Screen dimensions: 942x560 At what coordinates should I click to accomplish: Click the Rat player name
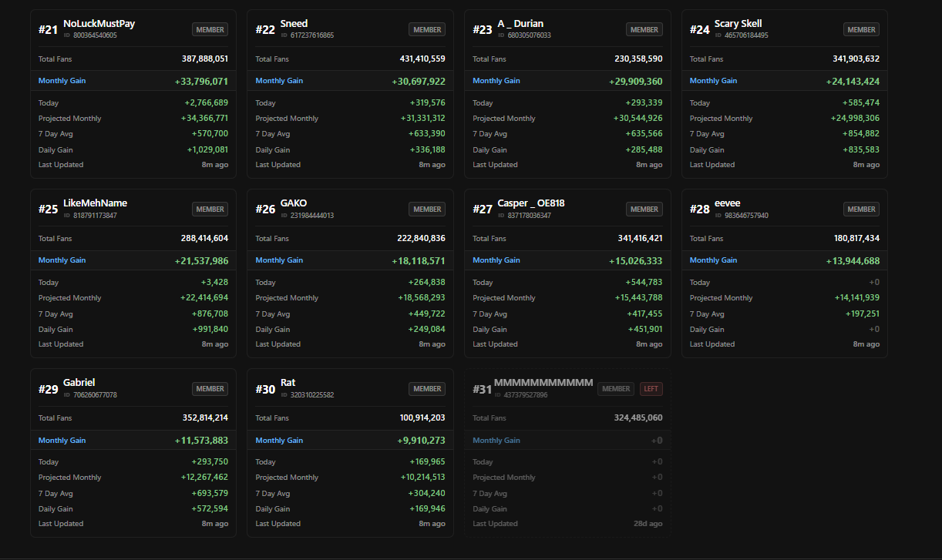[x=288, y=383]
